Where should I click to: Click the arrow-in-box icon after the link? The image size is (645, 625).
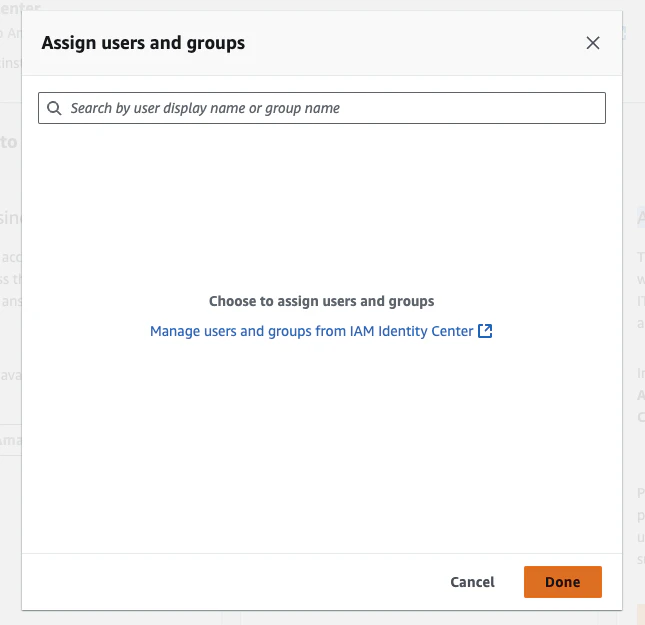click(485, 331)
